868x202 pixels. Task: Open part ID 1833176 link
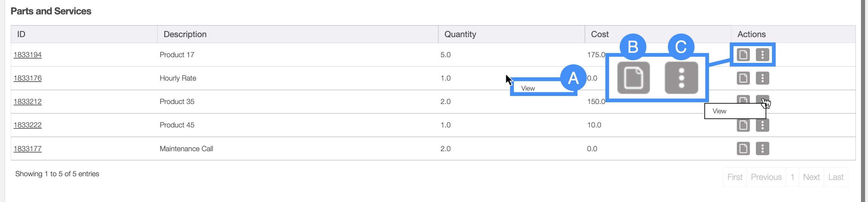28,78
